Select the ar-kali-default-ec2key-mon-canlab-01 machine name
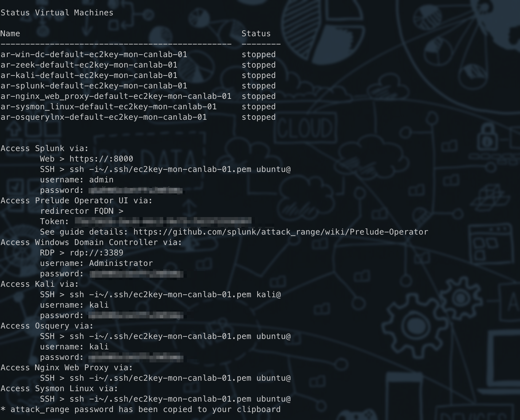520x420 pixels. [89, 75]
